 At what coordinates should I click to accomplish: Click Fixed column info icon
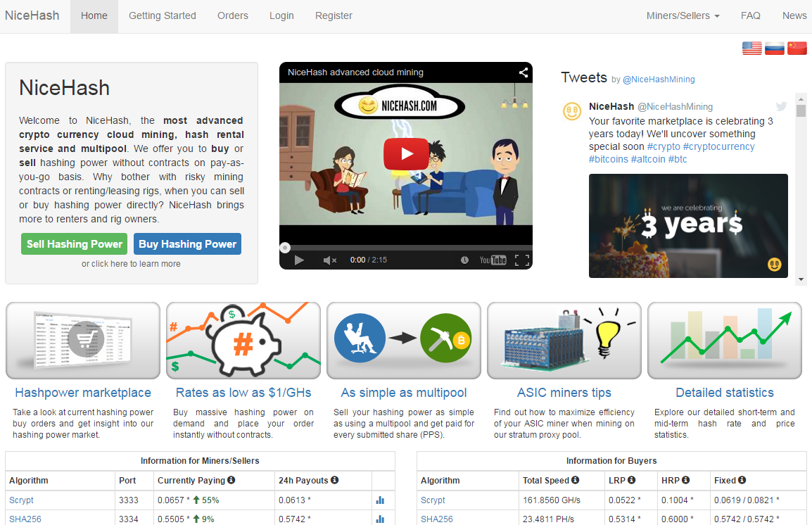click(742, 480)
